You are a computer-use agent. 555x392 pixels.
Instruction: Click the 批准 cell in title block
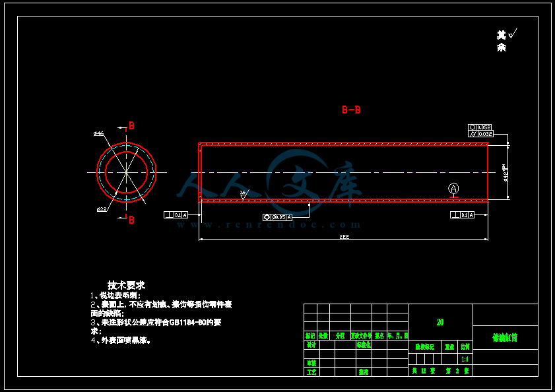tap(364, 372)
